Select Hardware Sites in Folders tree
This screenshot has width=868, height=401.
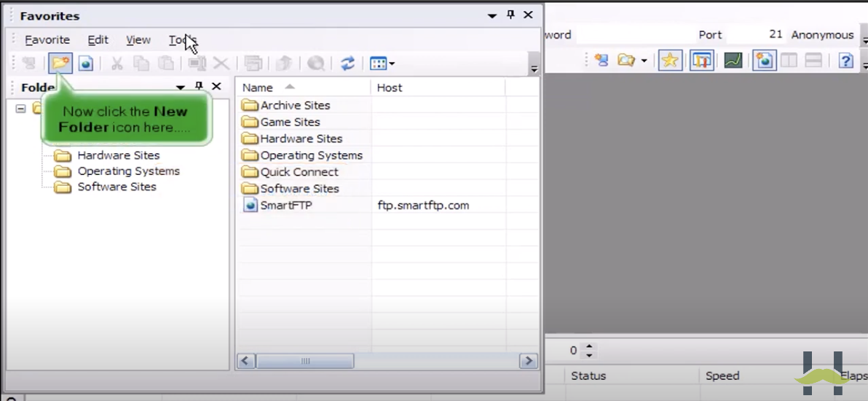[119, 155]
